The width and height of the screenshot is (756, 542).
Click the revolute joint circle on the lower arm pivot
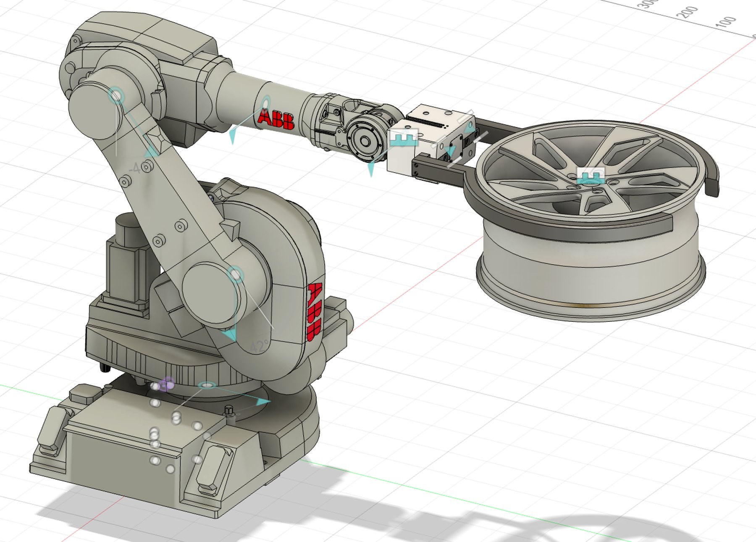pos(236,275)
